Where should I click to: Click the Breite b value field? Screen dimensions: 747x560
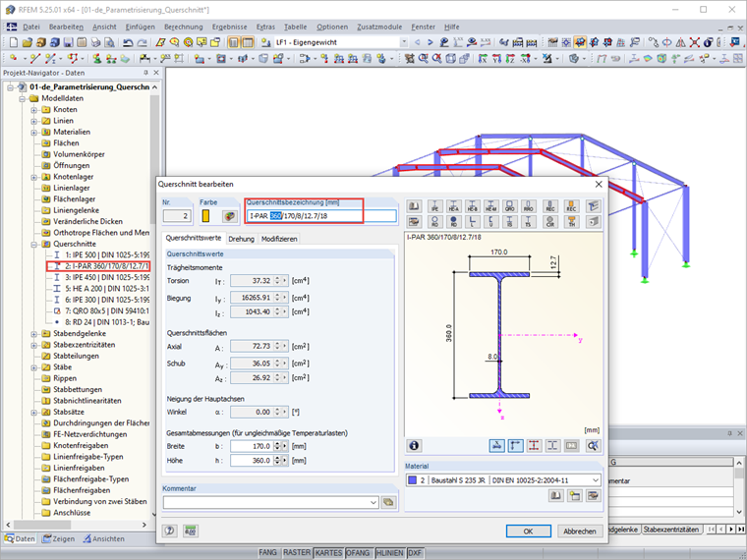[x=252, y=447]
